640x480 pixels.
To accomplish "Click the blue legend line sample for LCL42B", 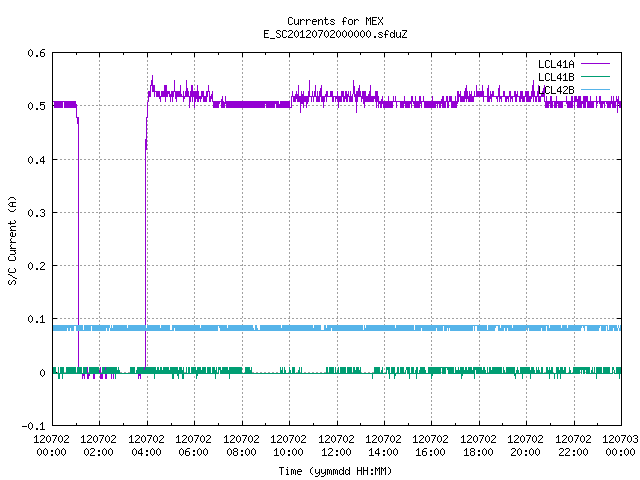I will tap(595, 89).
